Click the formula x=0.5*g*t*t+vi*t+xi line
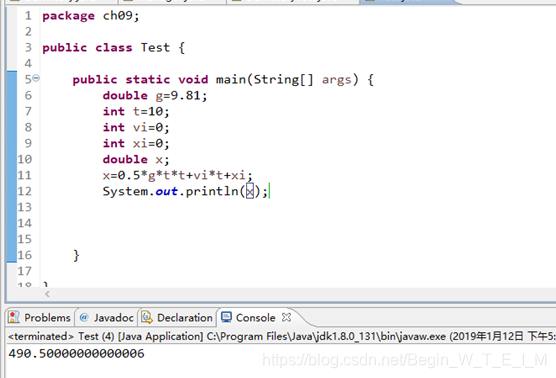The image size is (556, 378). pyautogui.click(x=177, y=175)
